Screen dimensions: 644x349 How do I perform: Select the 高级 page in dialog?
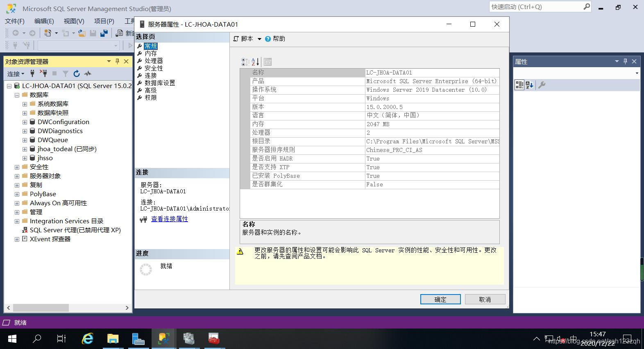click(151, 90)
